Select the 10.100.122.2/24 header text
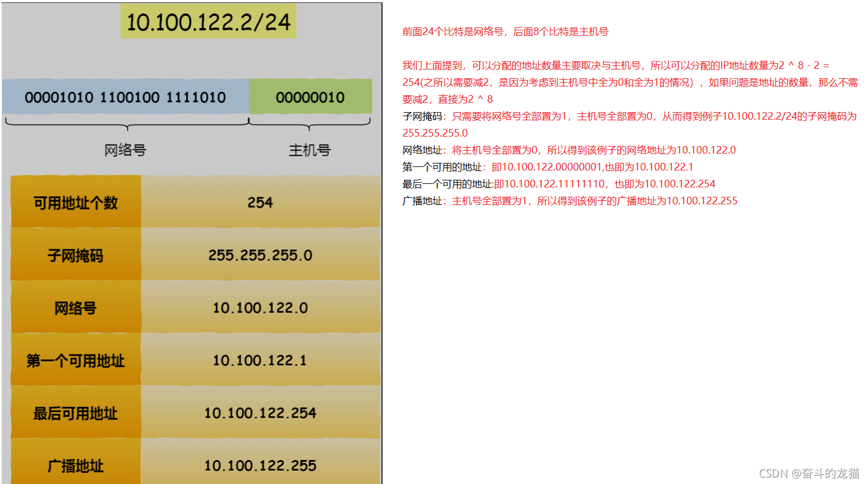 click(x=209, y=22)
